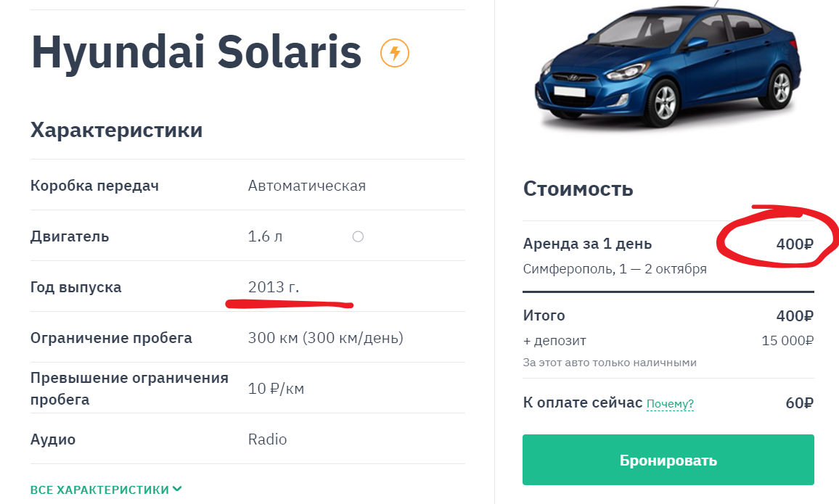Select the small circle beside 1.6 л
Screen dimensions: 839x504
(358, 236)
